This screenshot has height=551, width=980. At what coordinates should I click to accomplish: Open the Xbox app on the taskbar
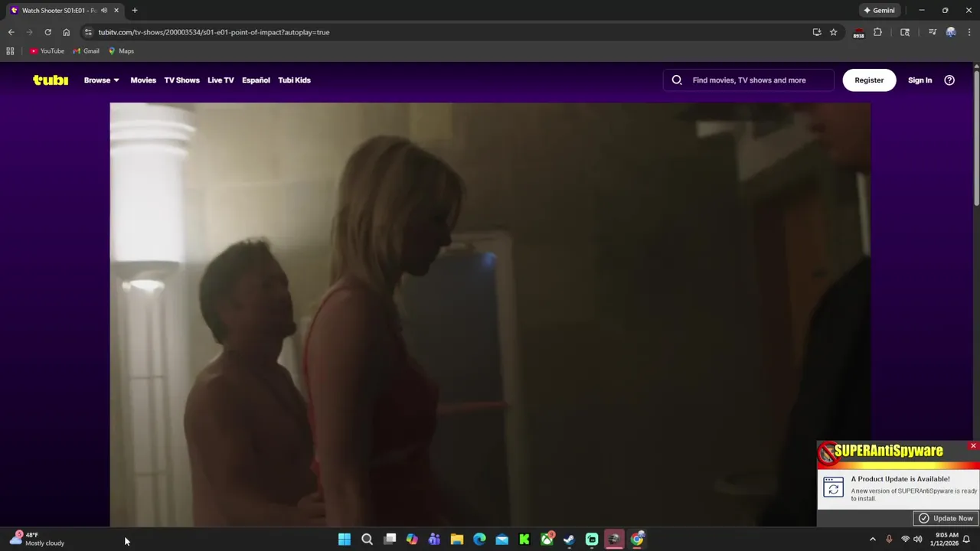pyautogui.click(x=547, y=540)
